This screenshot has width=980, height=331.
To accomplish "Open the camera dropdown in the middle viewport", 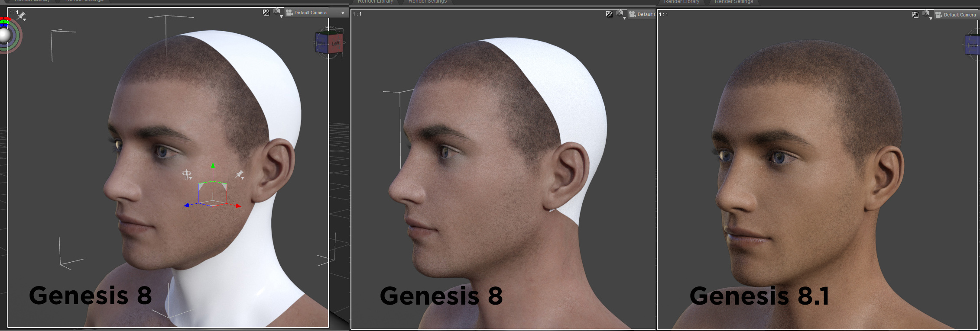I will click(x=642, y=14).
